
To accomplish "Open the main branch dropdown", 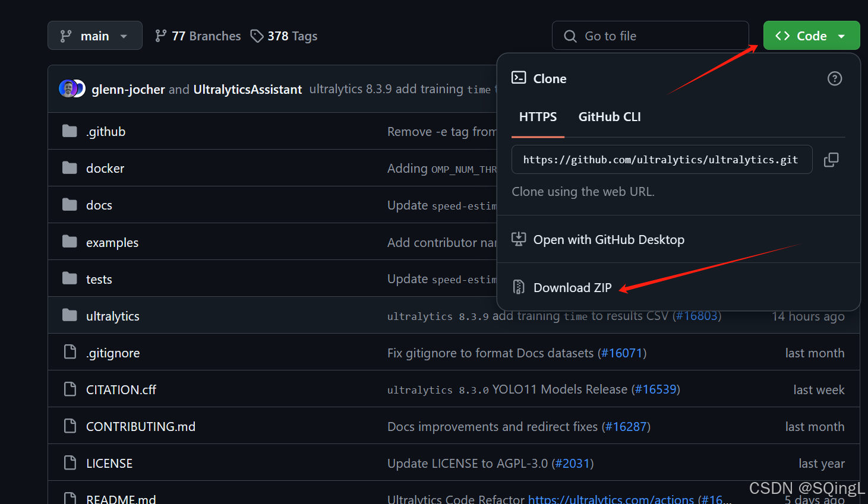I will click(x=95, y=36).
